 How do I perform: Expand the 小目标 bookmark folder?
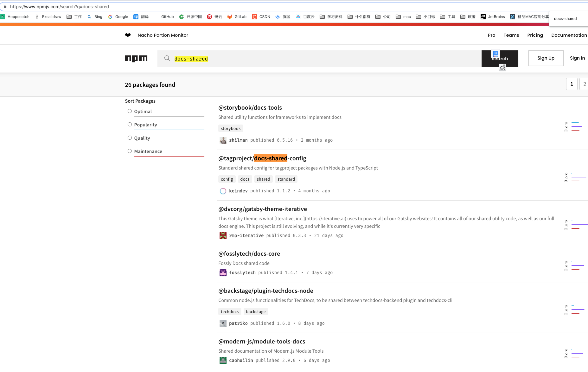coord(426,17)
